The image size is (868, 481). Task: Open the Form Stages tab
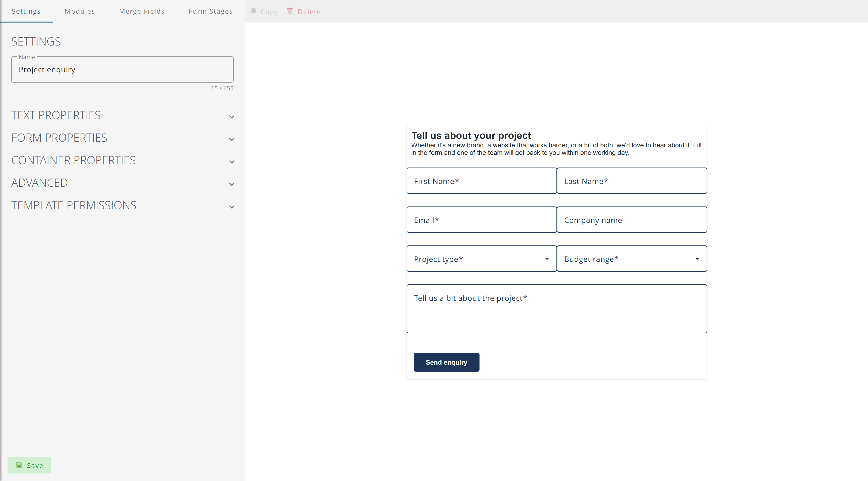[x=211, y=11]
